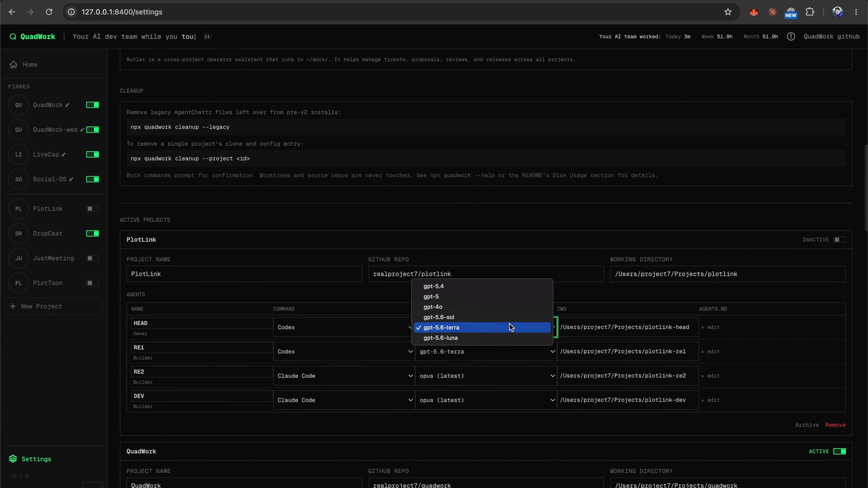Open the Chrome three-dot menu
The height and width of the screenshot is (488, 868).
click(856, 12)
